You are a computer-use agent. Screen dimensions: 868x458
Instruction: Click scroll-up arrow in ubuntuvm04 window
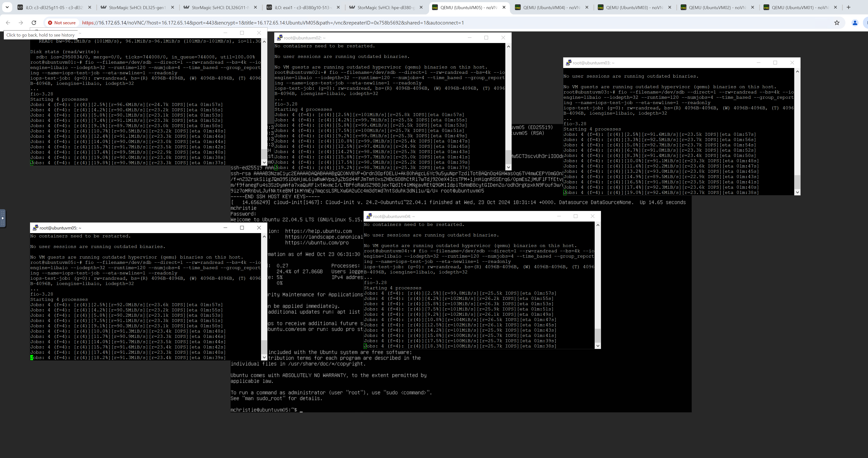[x=598, y=225]
